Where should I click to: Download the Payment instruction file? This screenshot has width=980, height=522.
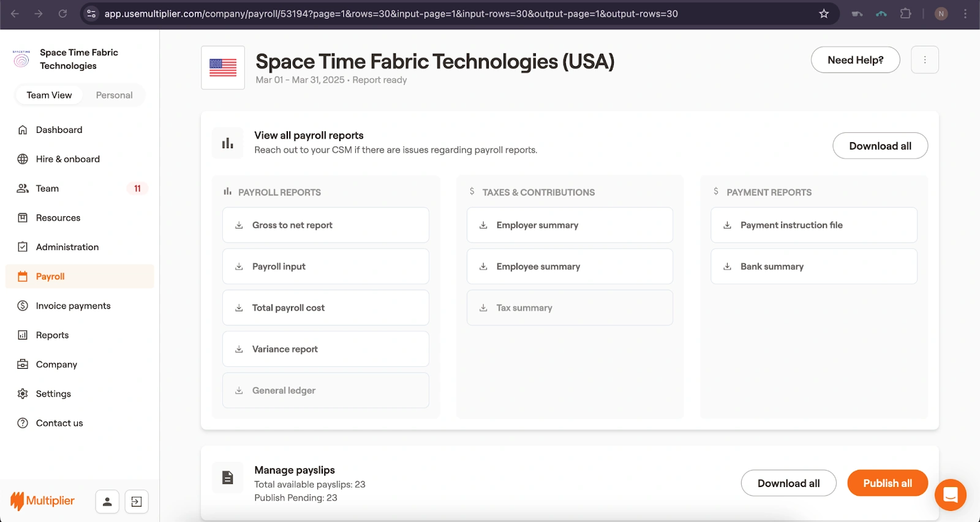click(814, 225)
